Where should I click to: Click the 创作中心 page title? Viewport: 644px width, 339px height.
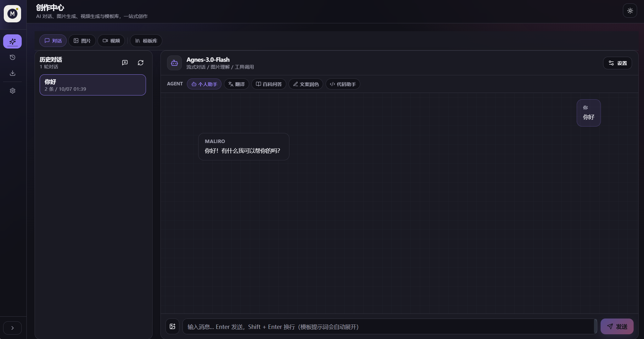coord(50,8)
